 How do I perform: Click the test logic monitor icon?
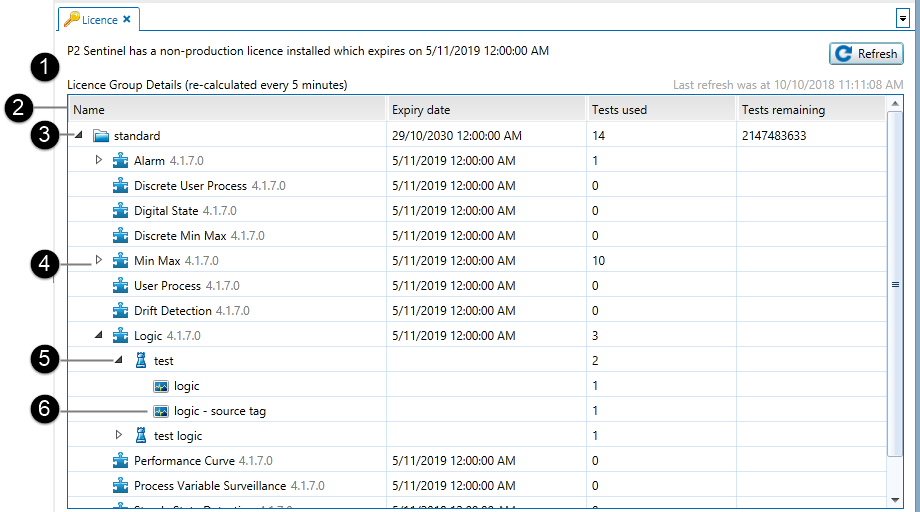click(x=141, y=436)
